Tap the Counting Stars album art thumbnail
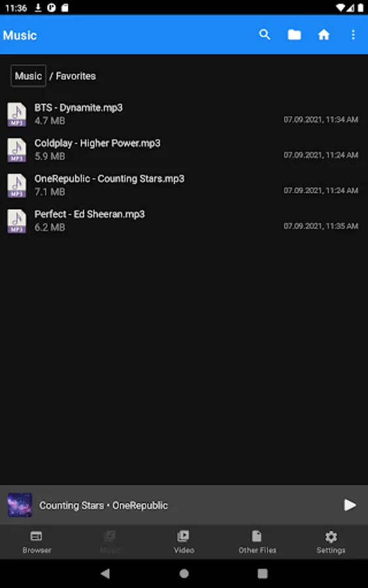368x588 pixels. click(x=20, y=505)
